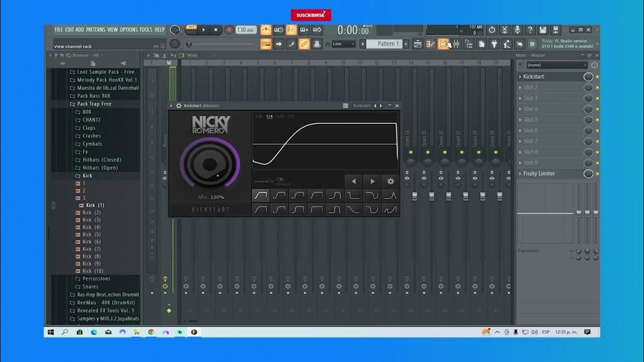Toggle Insert 14 mute green light
This screenshot has width=644, height=362.
411,152
